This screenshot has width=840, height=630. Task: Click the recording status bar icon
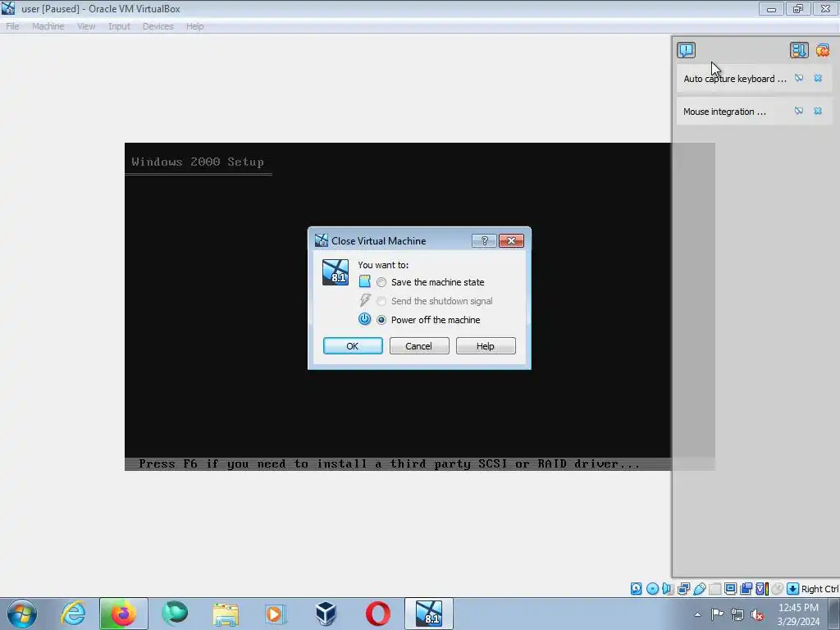746,589
